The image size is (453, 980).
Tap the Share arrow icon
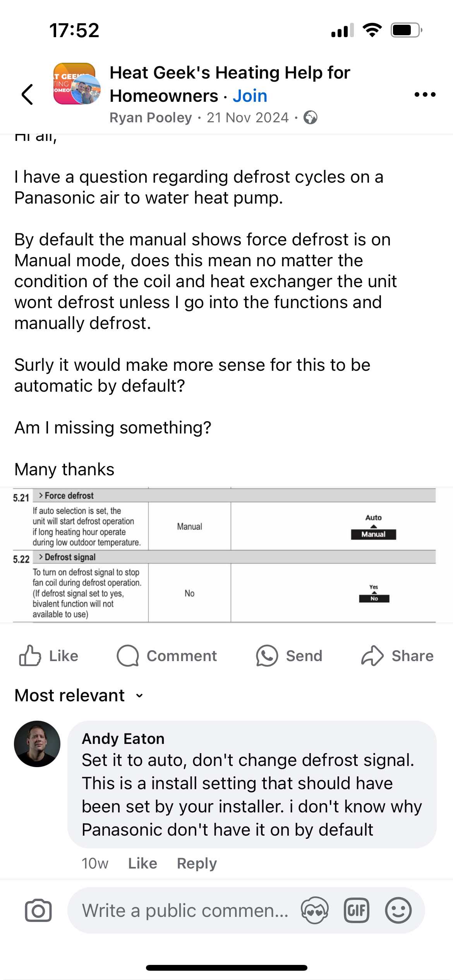(x=372, y=656)
